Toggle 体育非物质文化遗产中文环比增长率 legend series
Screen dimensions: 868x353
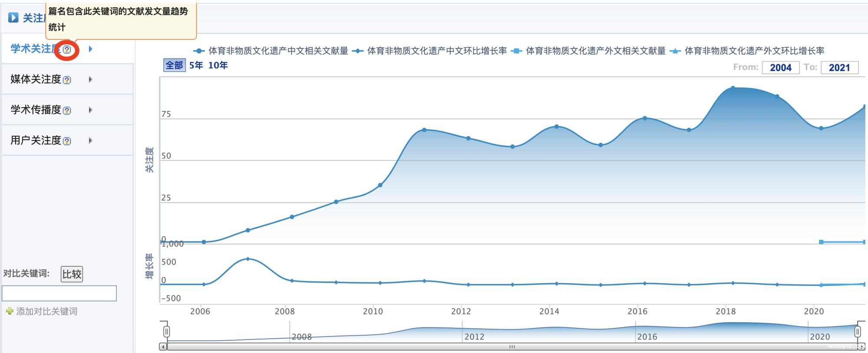tap(437, 51)
